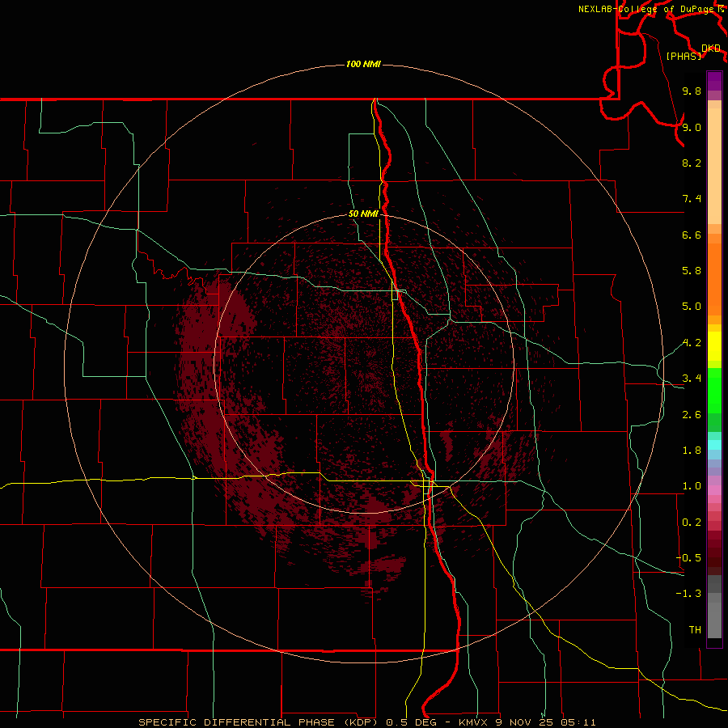Screen dimensions: 728x728
Task: Click the 50 NMI range ring label
Action: tap(363, 214)
